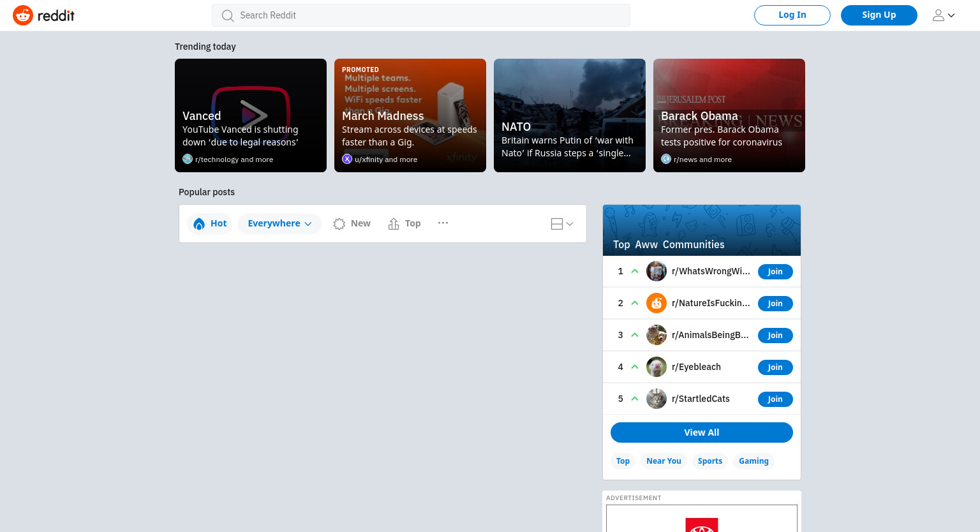Screen dimensions: 980x532
Task: Click r/WhatsWrongWi... community avatar
Action: 657,271
